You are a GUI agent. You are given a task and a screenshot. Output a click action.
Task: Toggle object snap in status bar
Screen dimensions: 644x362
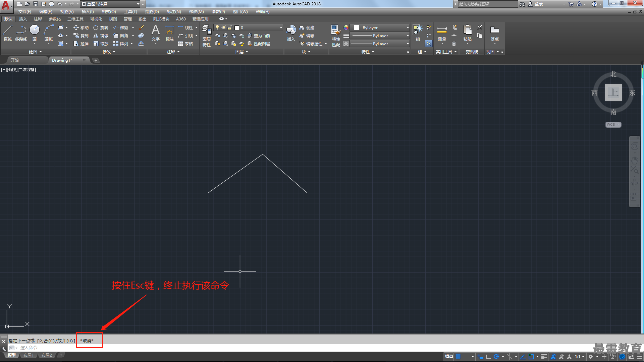(x=531, y=357)
